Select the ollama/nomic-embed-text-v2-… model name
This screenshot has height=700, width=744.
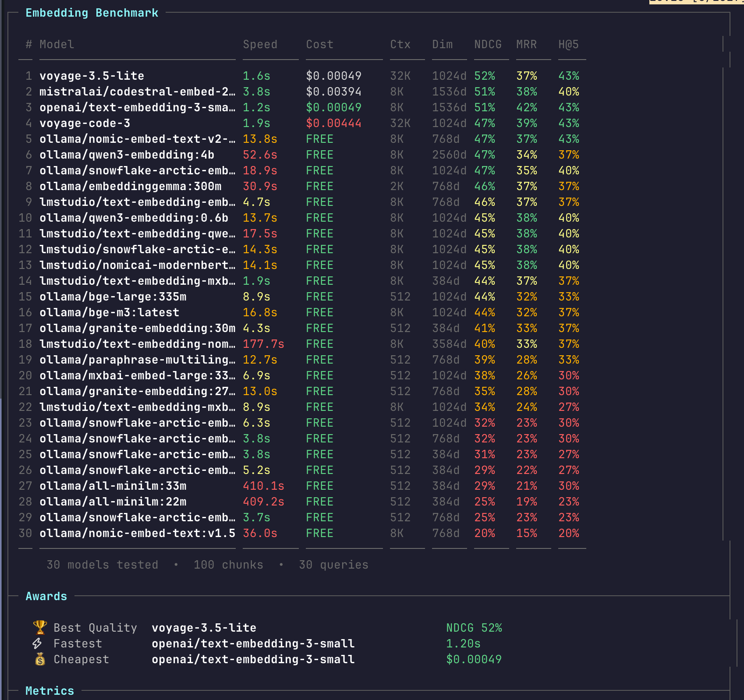(x=138, y=139)
